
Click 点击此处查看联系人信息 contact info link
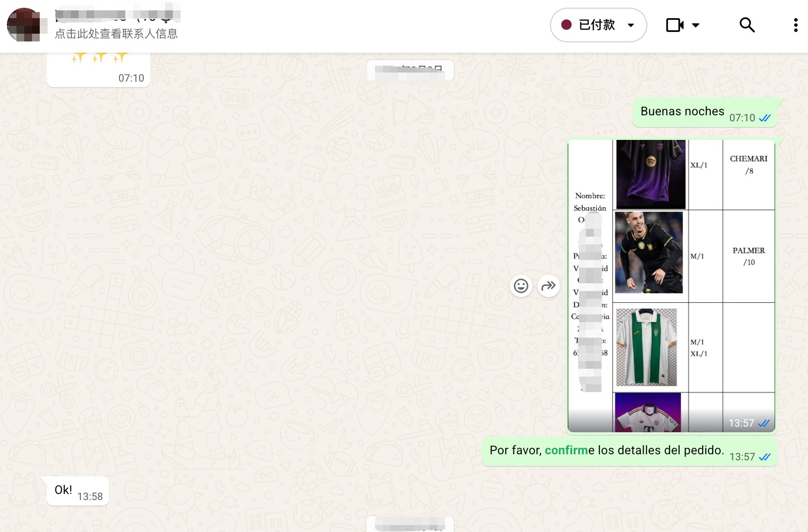(x=116, y=34)
